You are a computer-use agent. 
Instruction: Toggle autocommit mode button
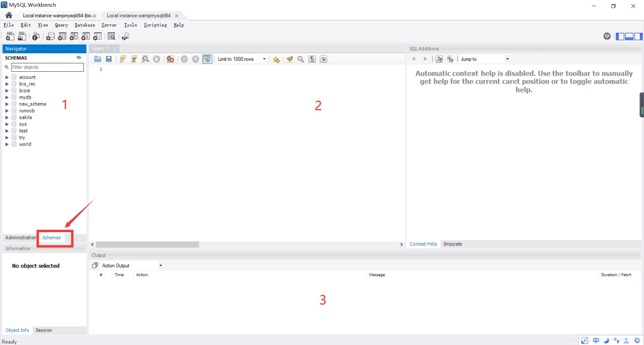tap(207, 59)
